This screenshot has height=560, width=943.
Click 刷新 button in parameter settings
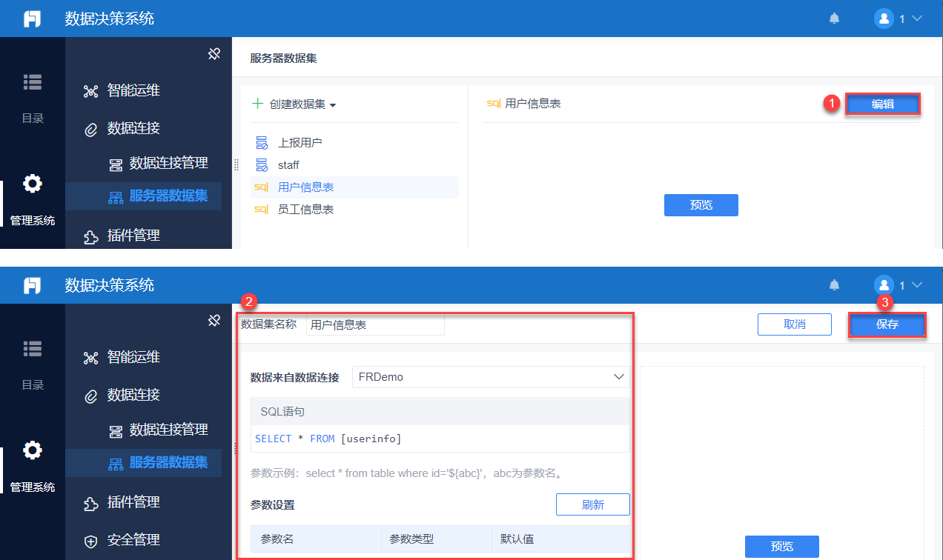pyautogui.click(x=593, y=504)
